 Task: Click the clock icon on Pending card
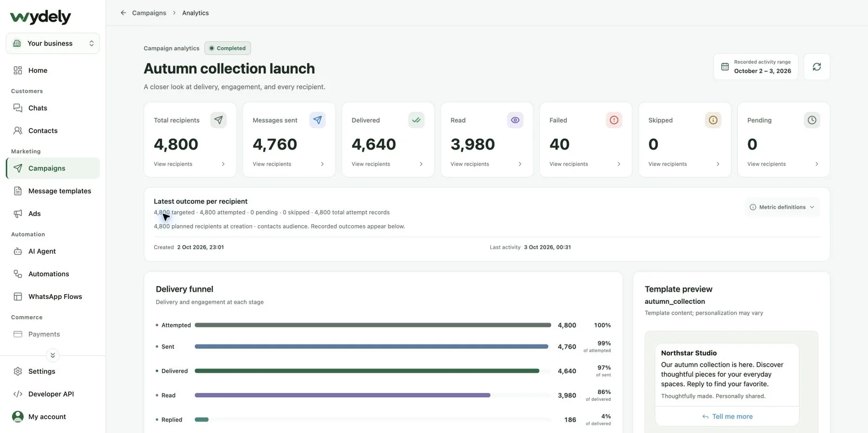812,120
